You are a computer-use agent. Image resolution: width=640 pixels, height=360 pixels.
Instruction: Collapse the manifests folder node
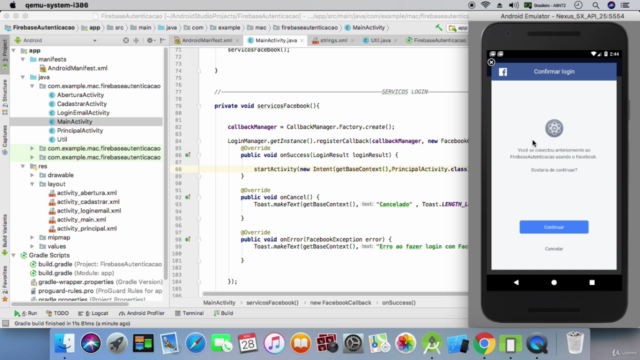click(23, 60)
